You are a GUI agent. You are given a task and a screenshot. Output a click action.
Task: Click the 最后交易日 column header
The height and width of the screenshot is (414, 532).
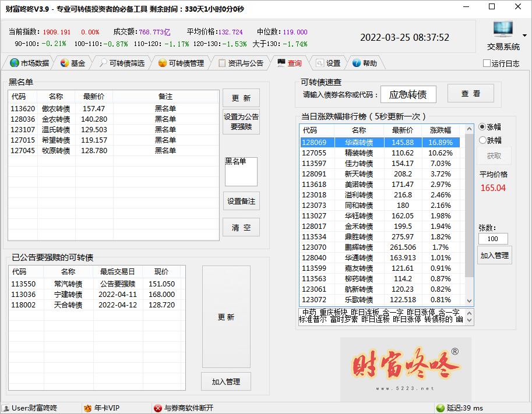(117, 271)
